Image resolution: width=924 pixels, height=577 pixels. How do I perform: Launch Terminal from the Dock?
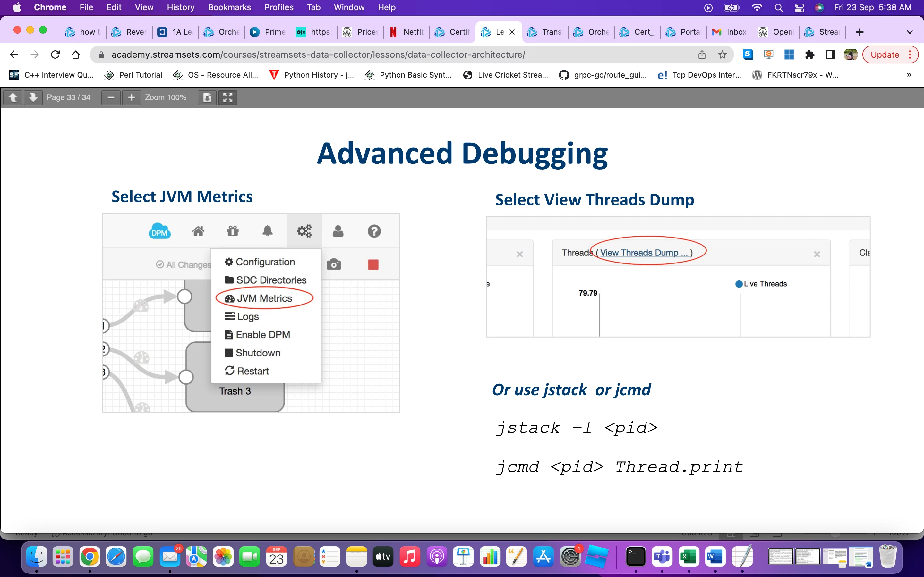(x=636, y=556)
